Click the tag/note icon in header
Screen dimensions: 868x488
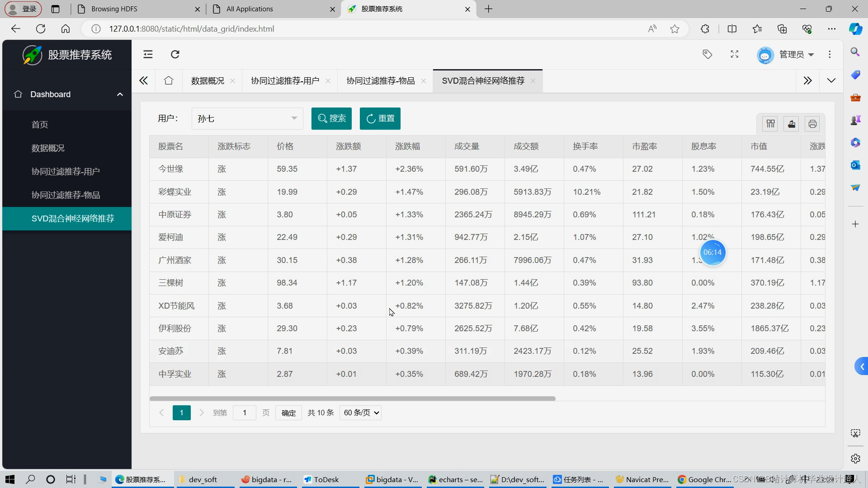coord(708,54)
